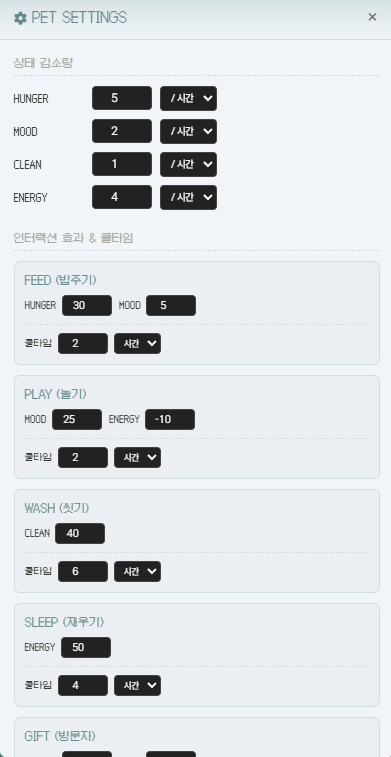This screenshot has height=757, width=391.
Task: Edit the HUNGER decay value field
Action: pyautogui.click(x=122, y=98)
